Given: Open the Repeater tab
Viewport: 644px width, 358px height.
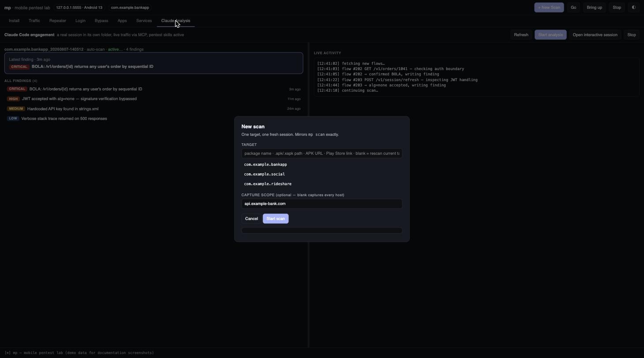Looking at the screenshot, I should [x=58, y=21].
